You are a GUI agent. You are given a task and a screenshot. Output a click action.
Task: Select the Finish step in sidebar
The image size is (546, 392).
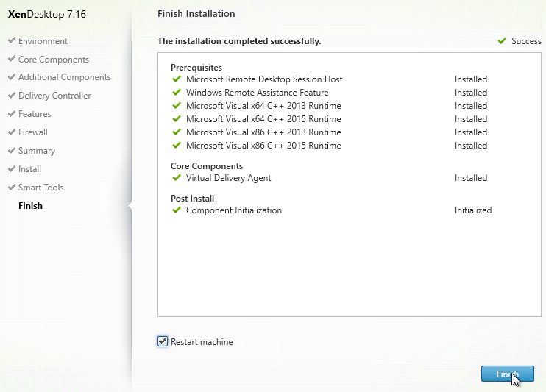(30, 206)
